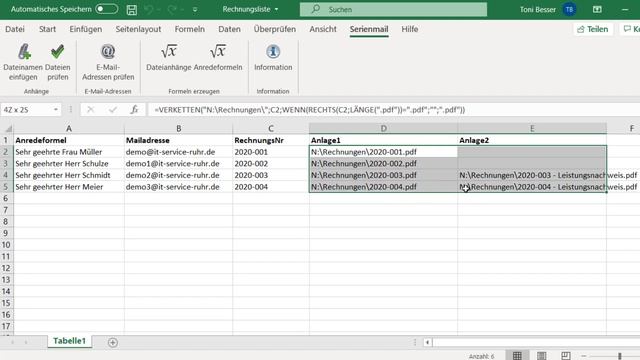640x360 pixels.
Task: Select cell demo3@it-service-ruhr.de
Action: tap(178, 187)
